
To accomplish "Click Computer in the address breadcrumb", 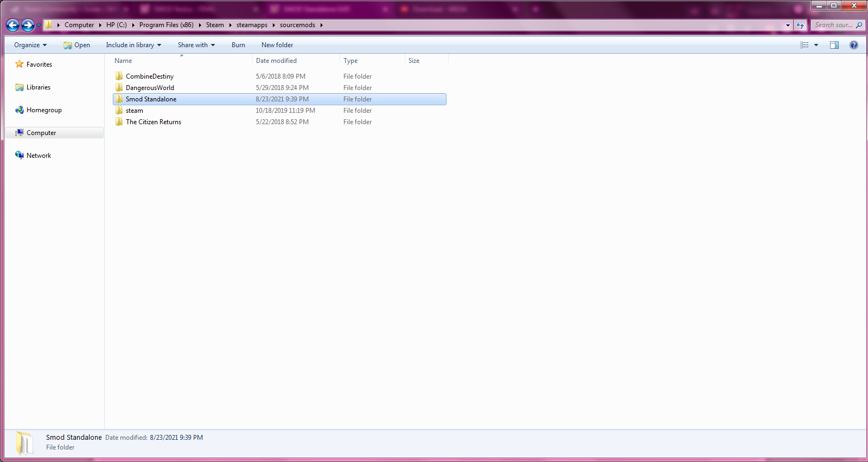I will 79,25.
